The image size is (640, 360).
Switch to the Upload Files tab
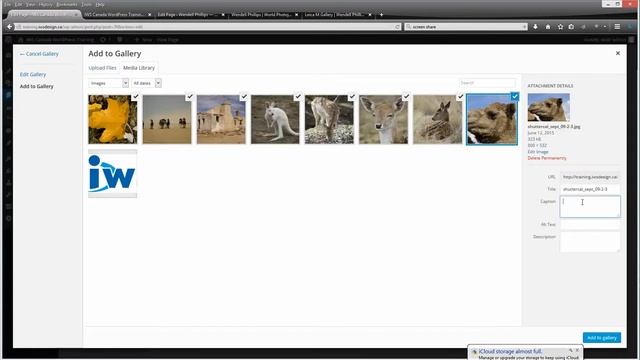click(102, 68)
